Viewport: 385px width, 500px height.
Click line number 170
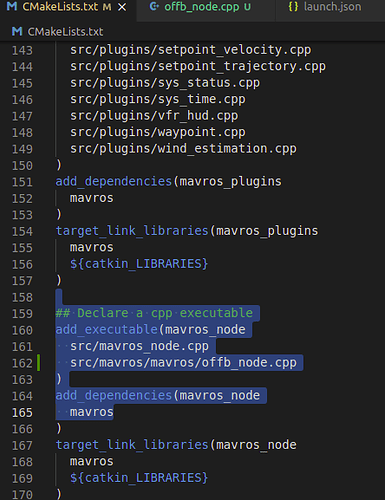22,495
